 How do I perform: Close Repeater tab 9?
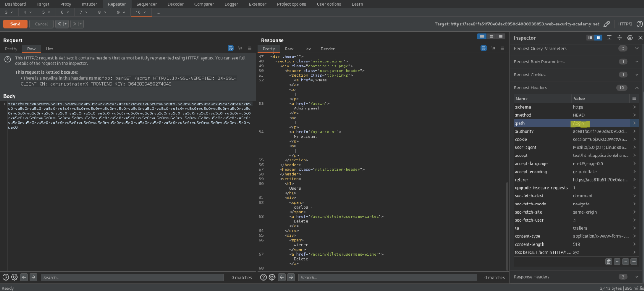[x=124, y=12]
